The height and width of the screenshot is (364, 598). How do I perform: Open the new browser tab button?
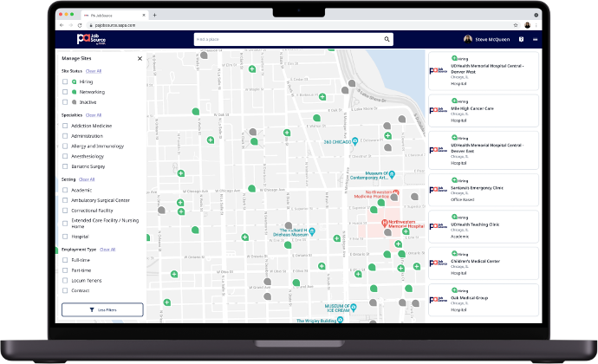(x=154, y=15)
